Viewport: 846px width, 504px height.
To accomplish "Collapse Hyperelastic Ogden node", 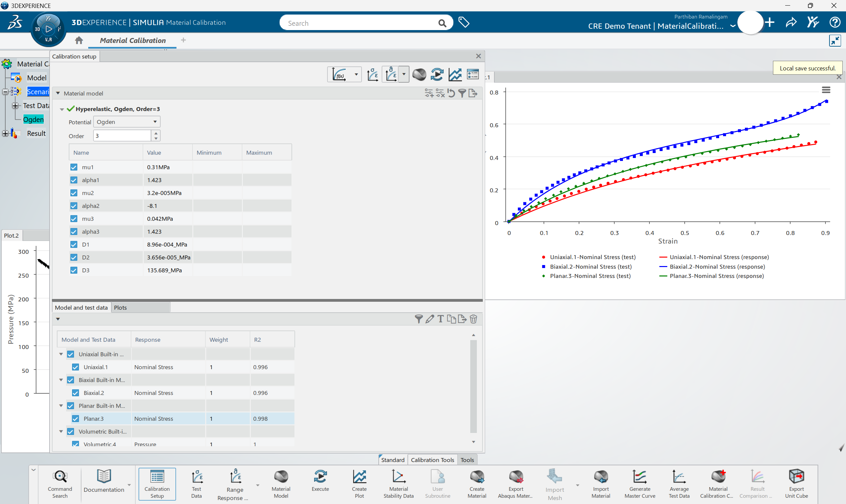I will [62, 109].
